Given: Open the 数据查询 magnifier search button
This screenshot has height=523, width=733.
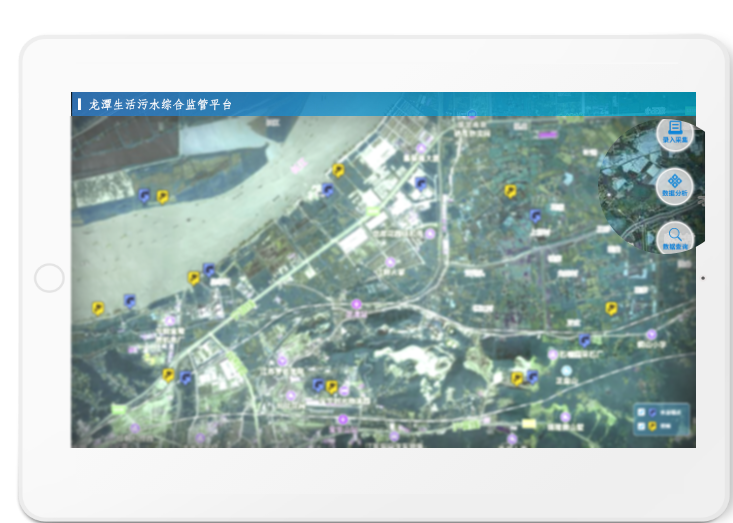Looking at the screenshot, I should click(x=675, y=238).
